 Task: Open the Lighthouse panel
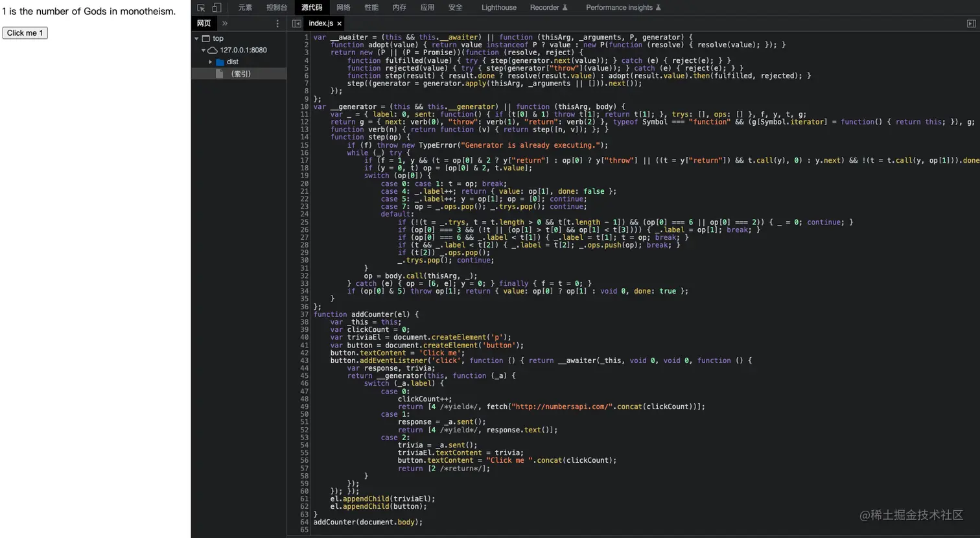tap(498, 8)
